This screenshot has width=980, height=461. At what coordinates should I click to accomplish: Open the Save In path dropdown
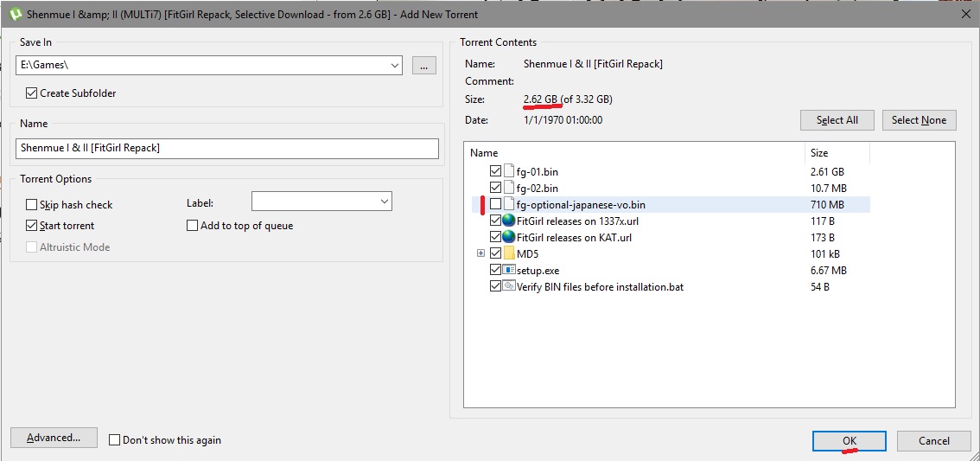coord(395,64)
